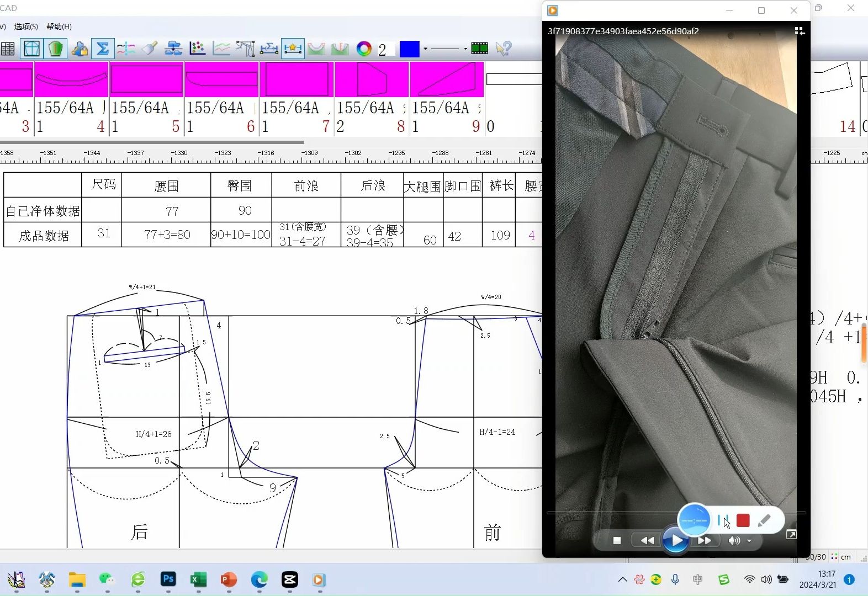Click the grid view icon in video player
The width and height of the screenshot is (868, 596).
pos(800,31)
